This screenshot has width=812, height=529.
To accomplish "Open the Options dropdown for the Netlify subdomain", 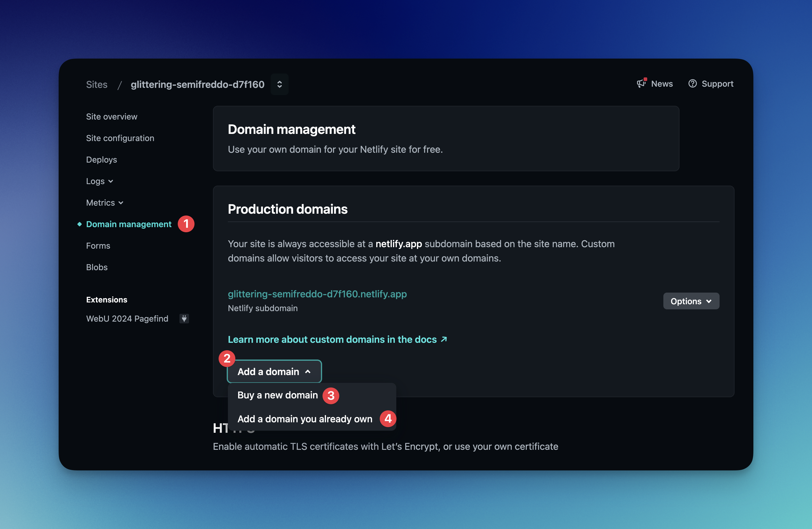I will pos(691,301).
